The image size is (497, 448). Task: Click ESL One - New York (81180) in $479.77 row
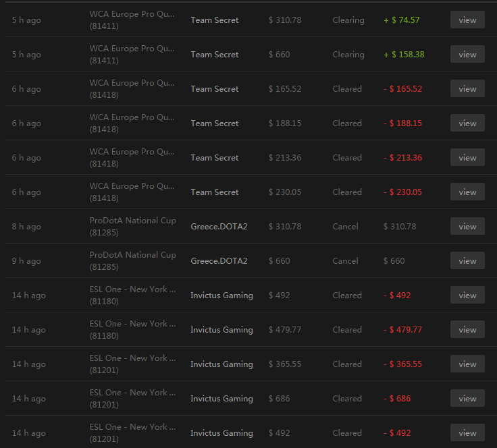pos(132,329)
